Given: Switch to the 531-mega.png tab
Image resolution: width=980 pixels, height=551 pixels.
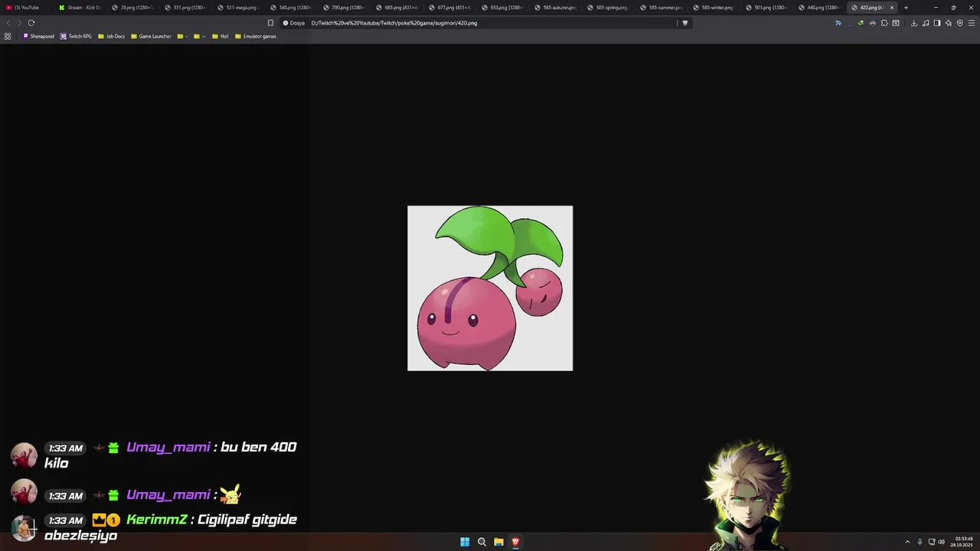Looking at the screenshot, I should coord(238,8).
